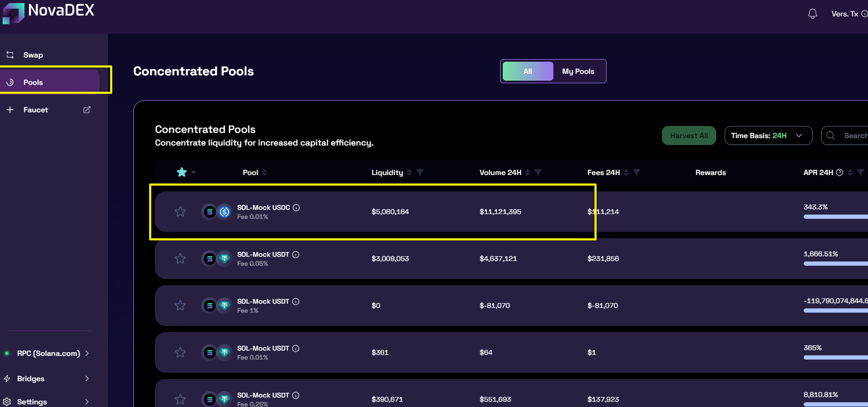Show info for SOL-Mock USDC pool
868x407 pixels.
pos(296,208)
